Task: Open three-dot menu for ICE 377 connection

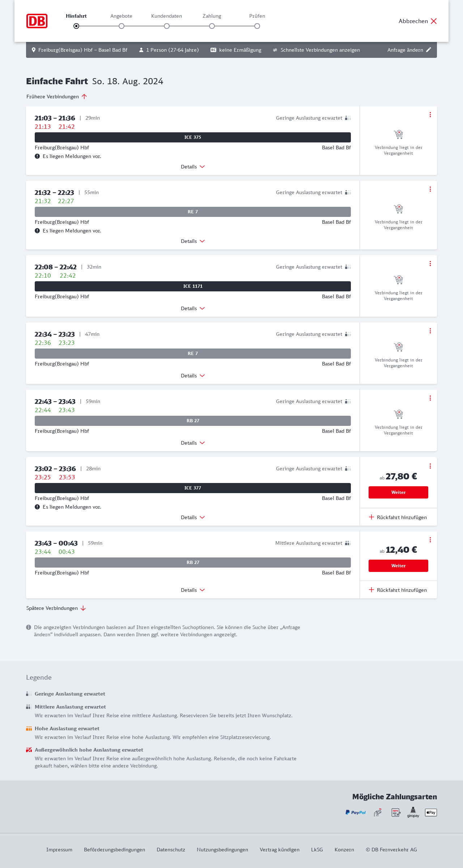Action: tap(430, 466)
